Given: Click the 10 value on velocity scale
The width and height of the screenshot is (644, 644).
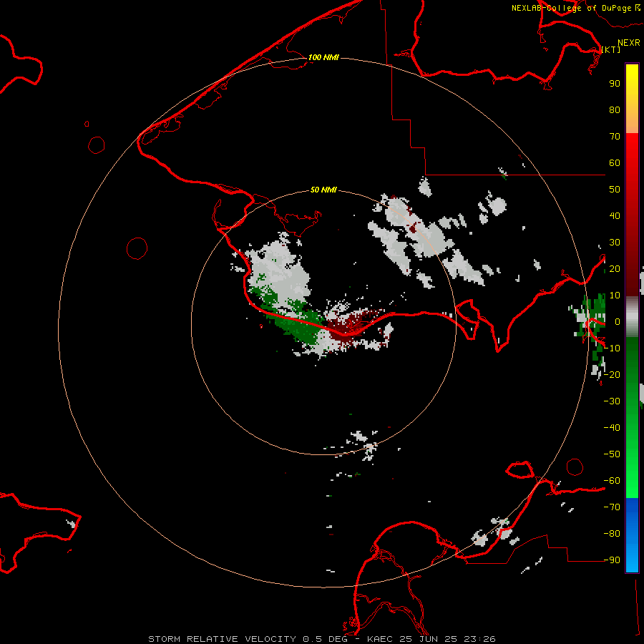Looking at the screenshot, I should click(615, 296).
